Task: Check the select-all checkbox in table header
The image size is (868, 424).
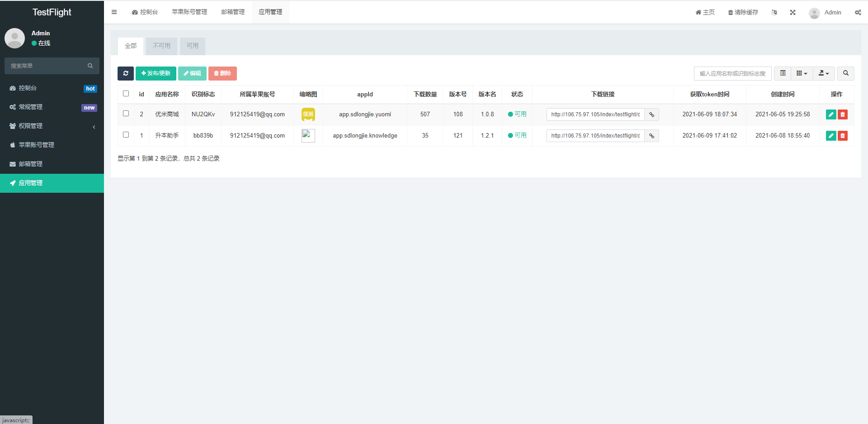Action: pos(126,94)
